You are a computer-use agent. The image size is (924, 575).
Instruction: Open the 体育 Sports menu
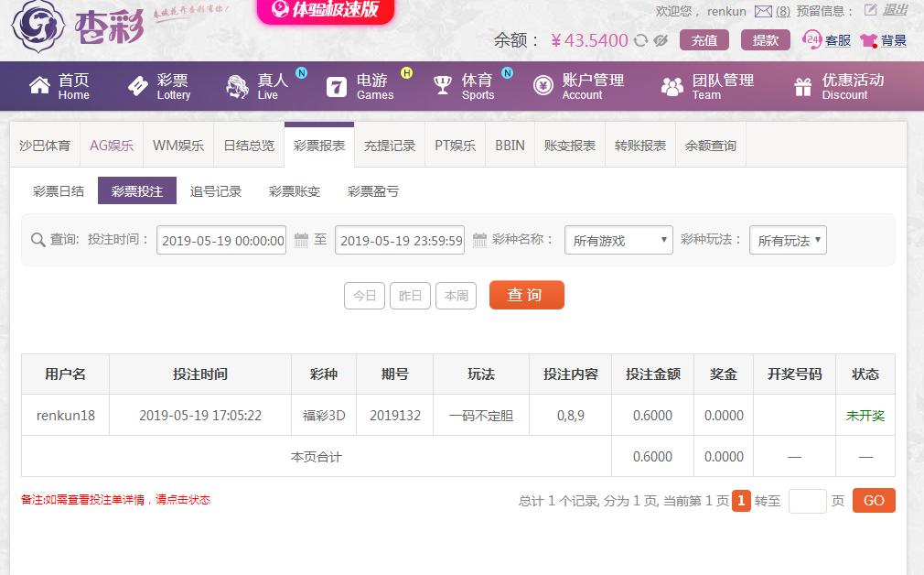465,86
